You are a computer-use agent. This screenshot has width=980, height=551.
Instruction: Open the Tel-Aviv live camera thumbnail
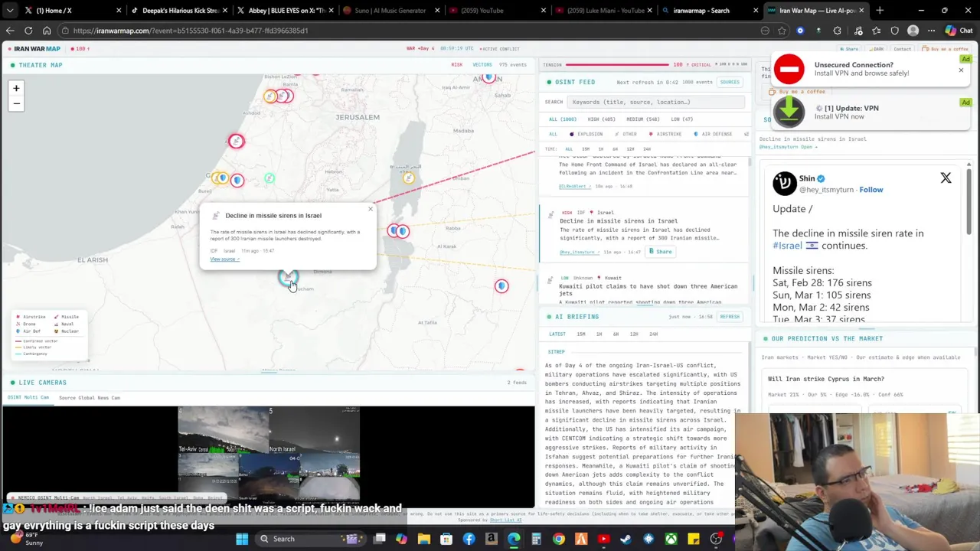pyautogui.click(x=223, y=430)
